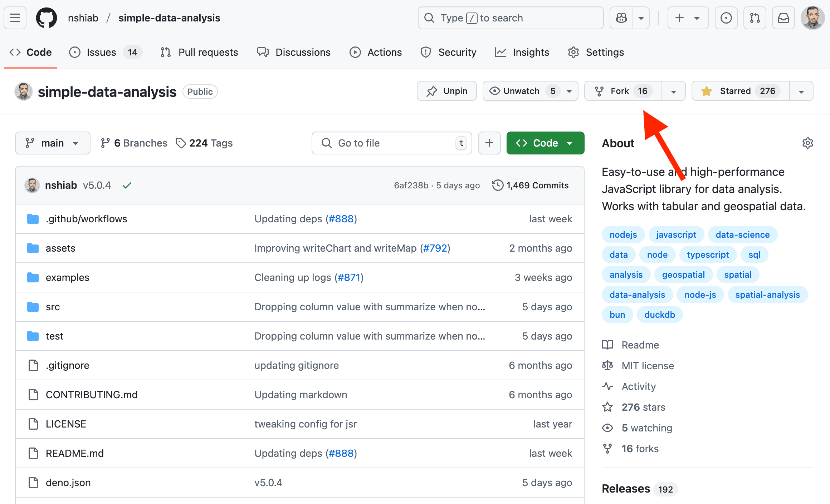Open the .gitignore file
This screenshot has height=504, width=830.
(x=67, y=365)
